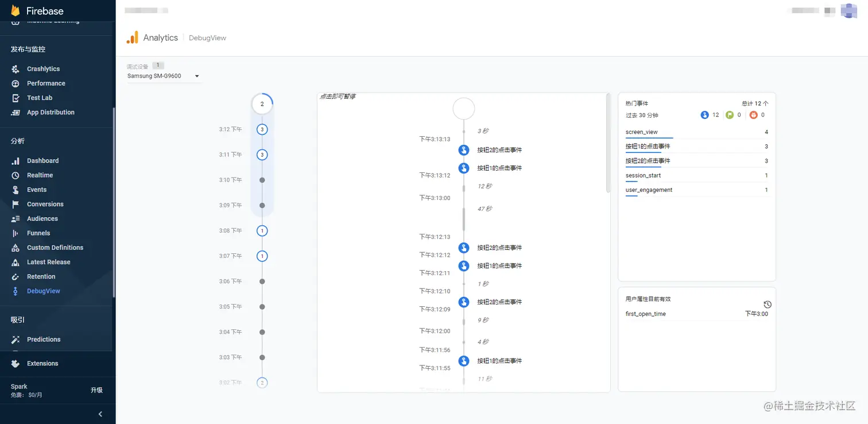The height and width of the screenshot is (424, 868).
Task: Click 点击即可暂停 pause hint text
Action: [338, 97]
